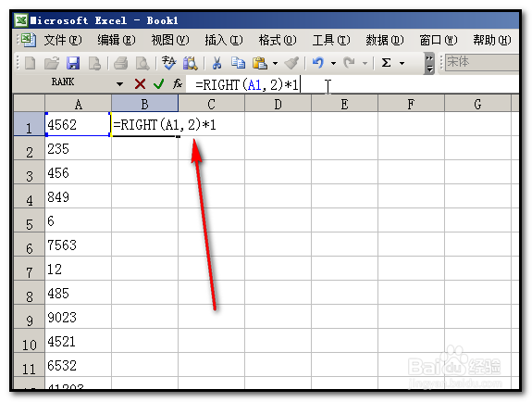The height and width of the screenshot is (402, 532).
Task: Save the workbook with floppy icon
Action: tap(73, 63)
